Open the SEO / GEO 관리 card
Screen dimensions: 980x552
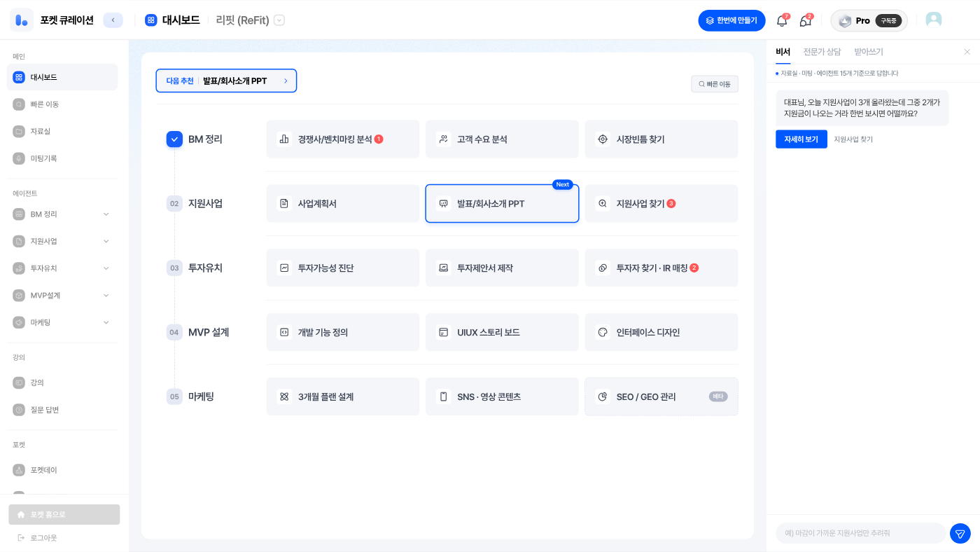click(661, 396)
